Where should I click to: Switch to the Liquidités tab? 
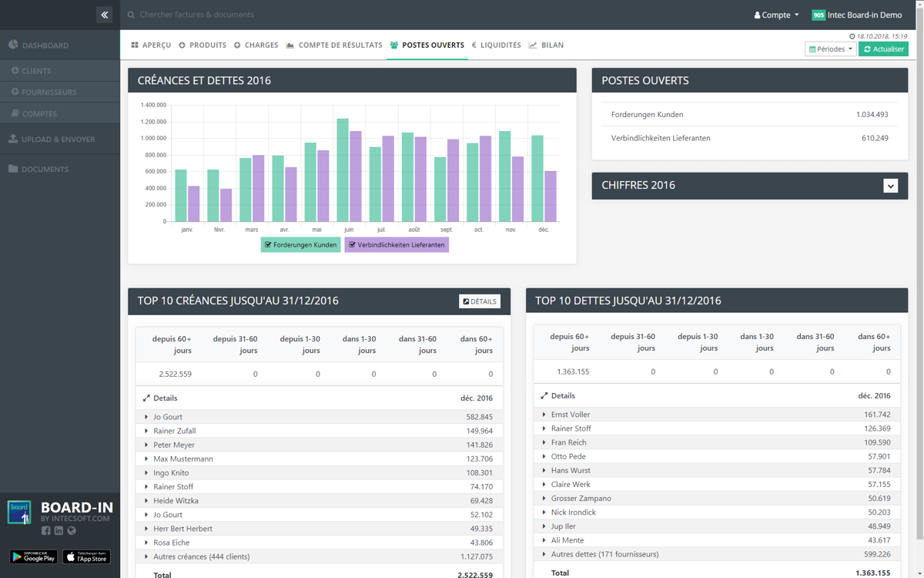click(x=496, y=45)
